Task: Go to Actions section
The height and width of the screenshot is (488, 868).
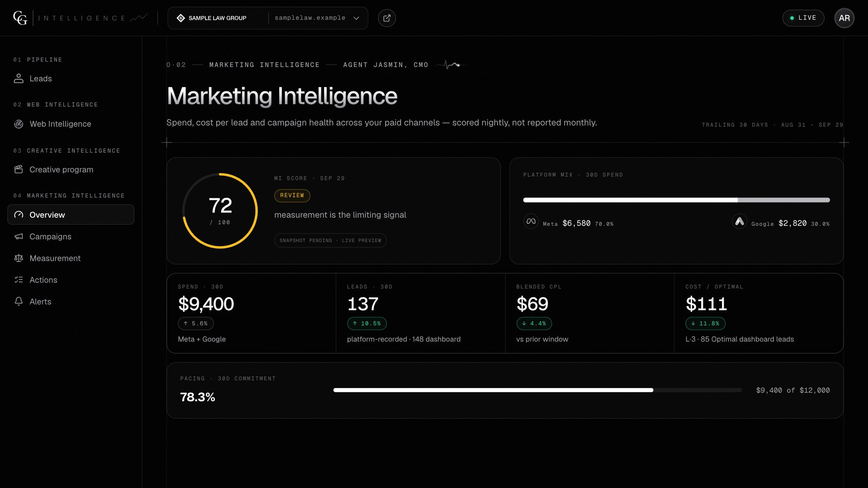Action: (x=71, y=280)
